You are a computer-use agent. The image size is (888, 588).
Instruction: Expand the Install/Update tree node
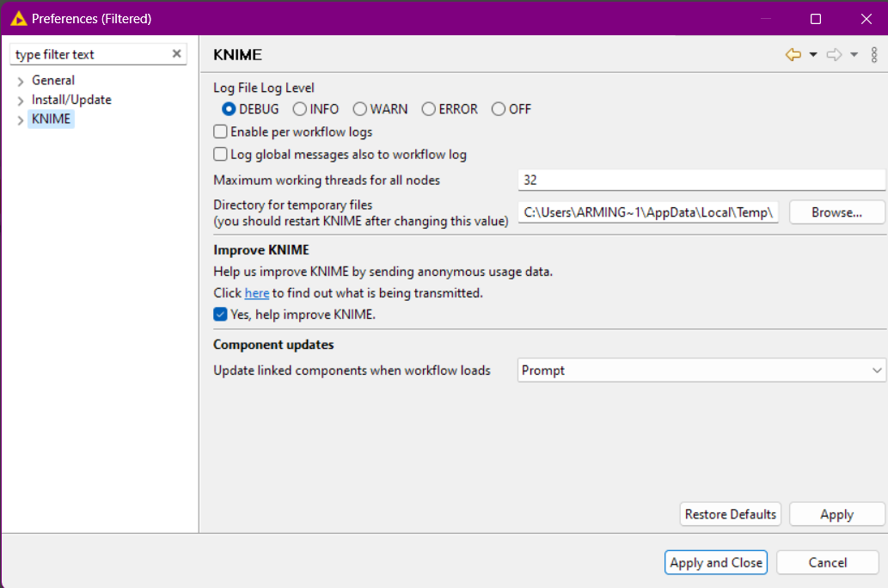coord(21,101)
